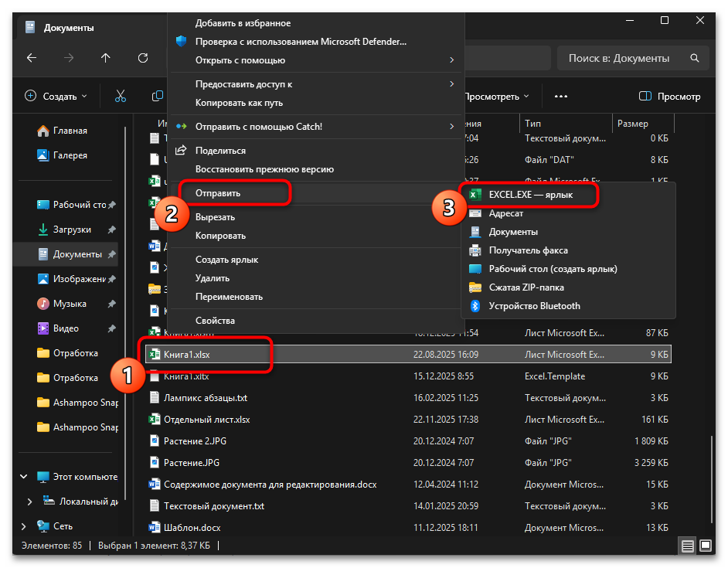The height and width of the screenshot is (568, 728).
Task: Choose Поделиться in context menu
Action: [316, 151]
